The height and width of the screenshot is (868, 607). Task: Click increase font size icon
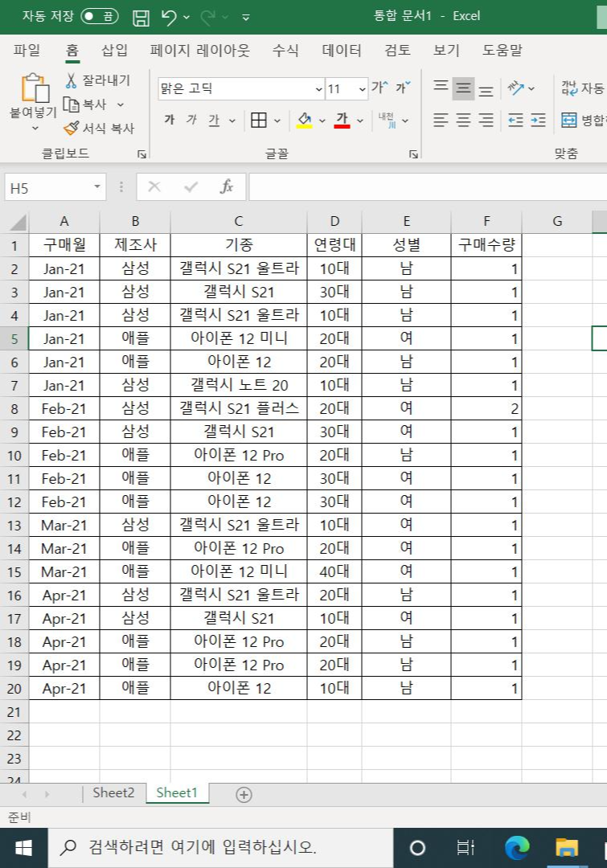click(379, 88)
